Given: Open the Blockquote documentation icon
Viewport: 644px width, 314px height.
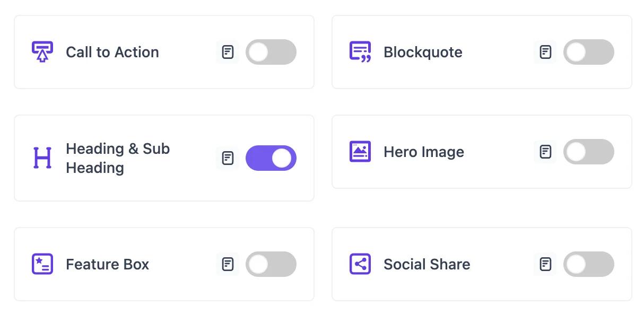Looking at the screenshot, I should tap(545, 51).
